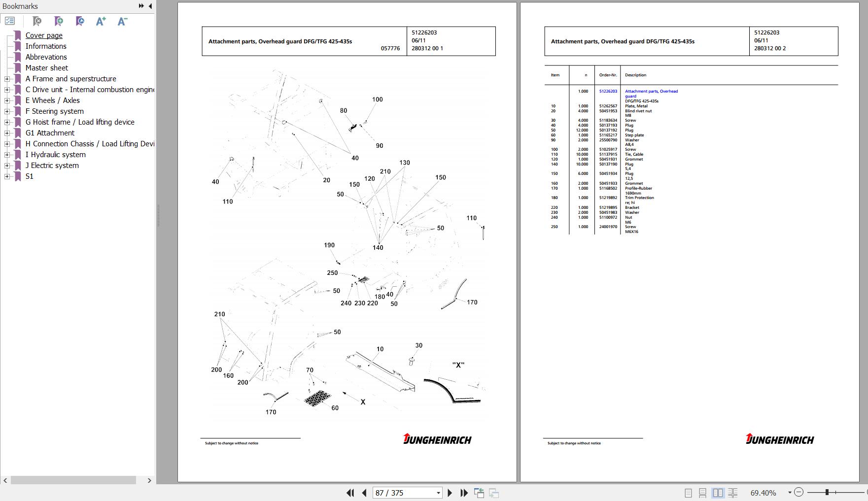Open zoom level dropdown arrow
The image size is (868, 501).
[790, 493]
